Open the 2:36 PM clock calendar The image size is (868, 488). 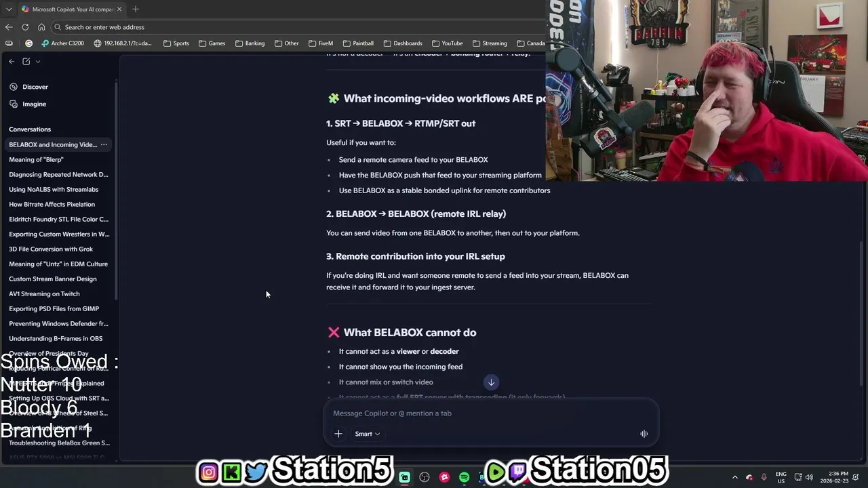click(x=834, y=477)
